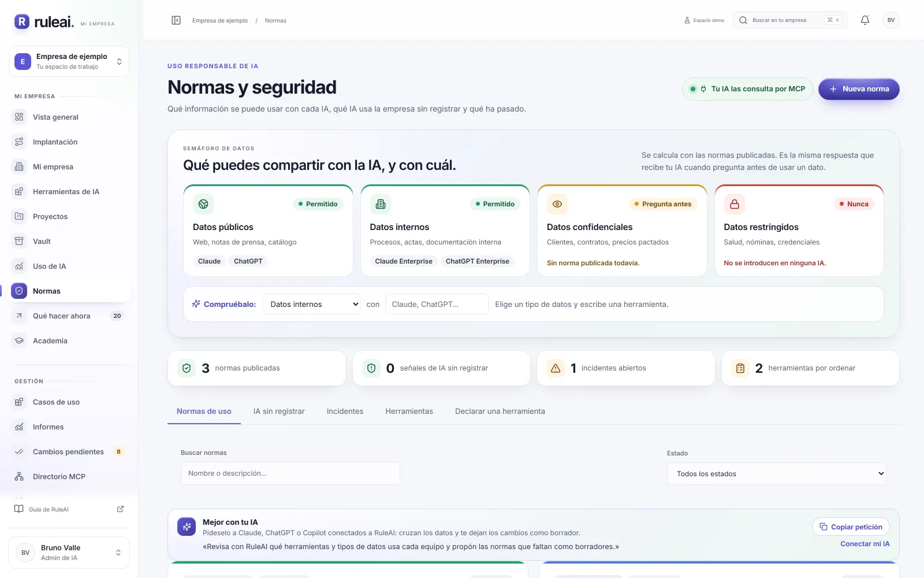Screen dimensions: 924x578
Task: Click the Buscar normas input field
Action: 290,473
